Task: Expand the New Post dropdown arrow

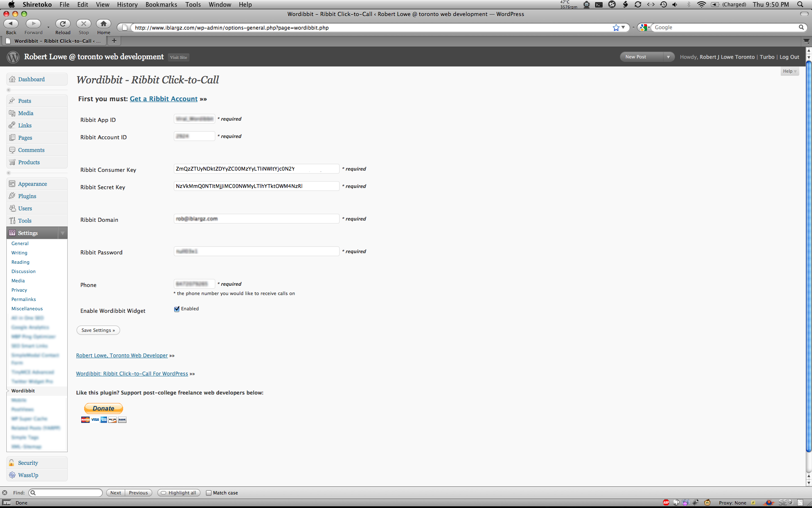Action: pos(668,57)
